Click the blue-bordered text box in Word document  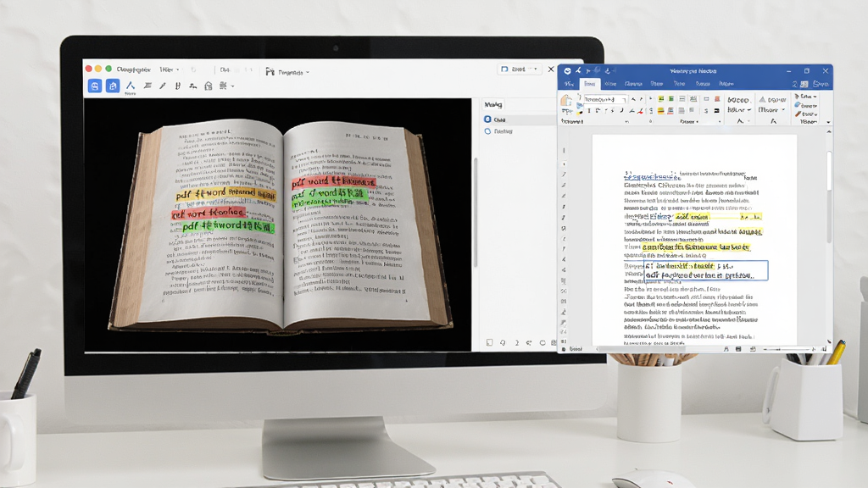coord(706,270)
